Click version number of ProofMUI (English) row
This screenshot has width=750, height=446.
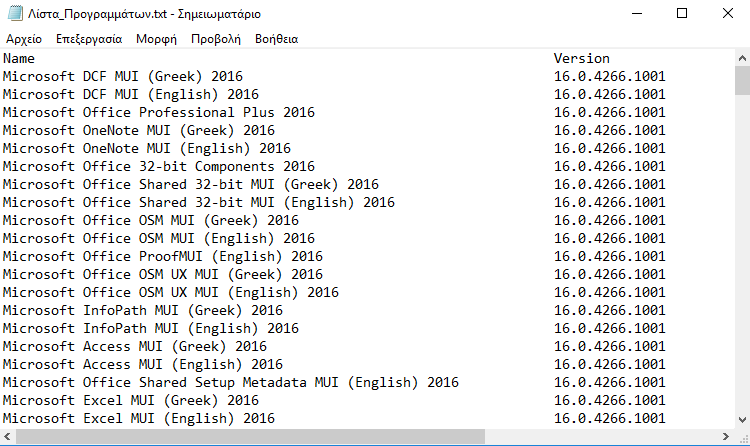pos(609,256)
